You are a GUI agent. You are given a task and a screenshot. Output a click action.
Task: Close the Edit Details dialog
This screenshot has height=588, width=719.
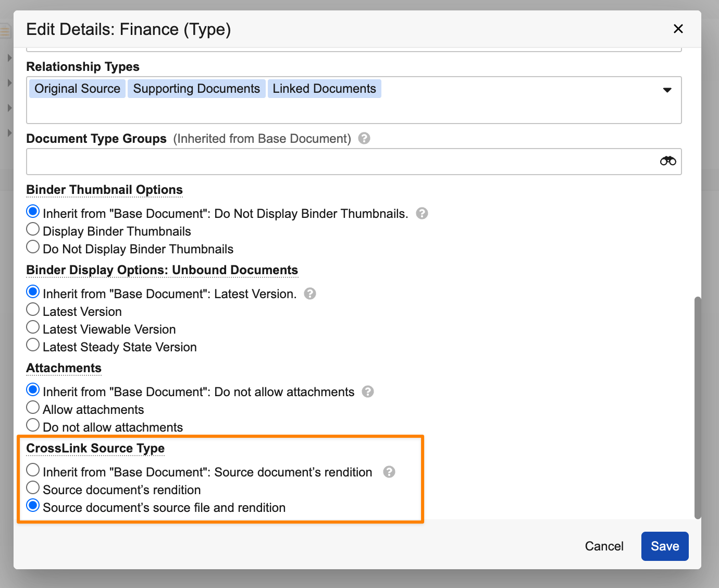click(x=678, y=29)
